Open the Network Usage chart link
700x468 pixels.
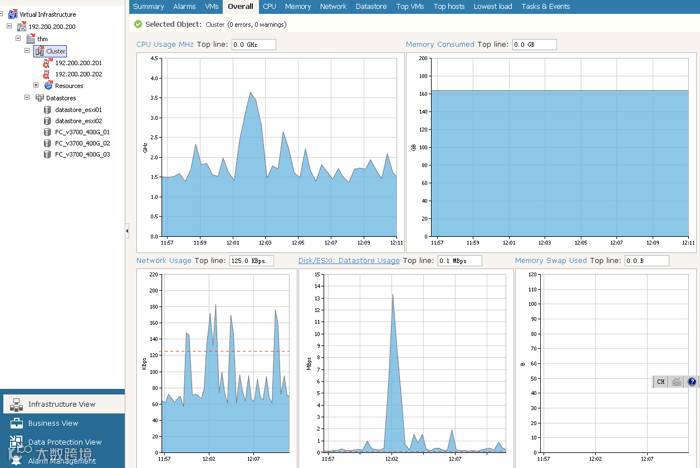163,260
